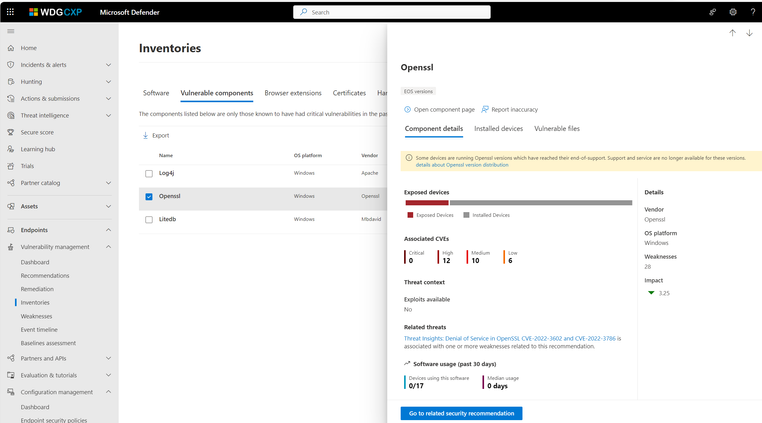Click the Exposed Devices legend swatch
Screen dimensions: 762x423
pos(410,215)
